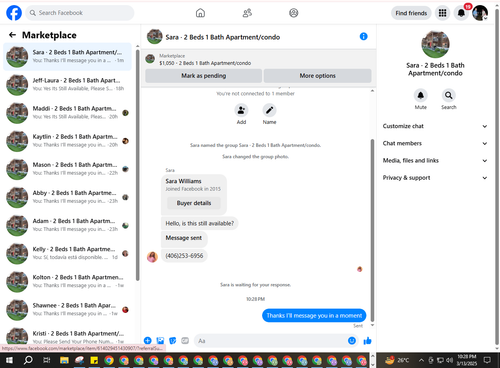Search in conversation magnifier icon
500x368 pixels.
coord(449,95)
